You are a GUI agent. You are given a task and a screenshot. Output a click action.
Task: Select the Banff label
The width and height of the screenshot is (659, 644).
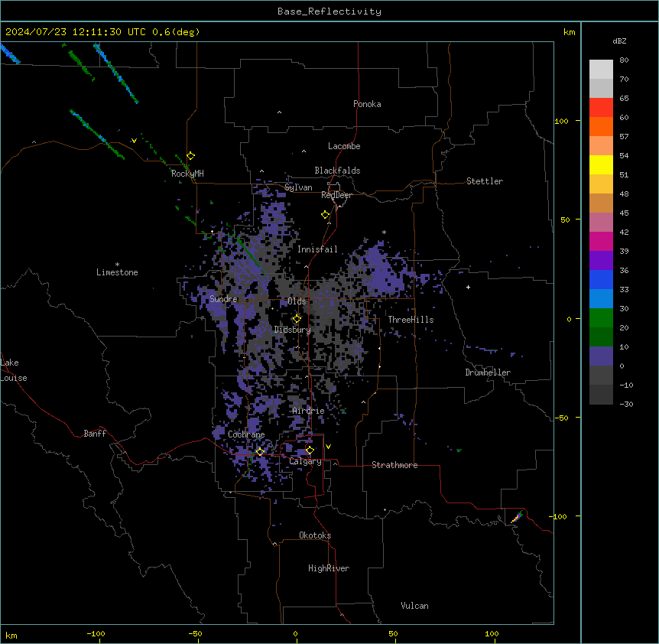pos(95,434)
